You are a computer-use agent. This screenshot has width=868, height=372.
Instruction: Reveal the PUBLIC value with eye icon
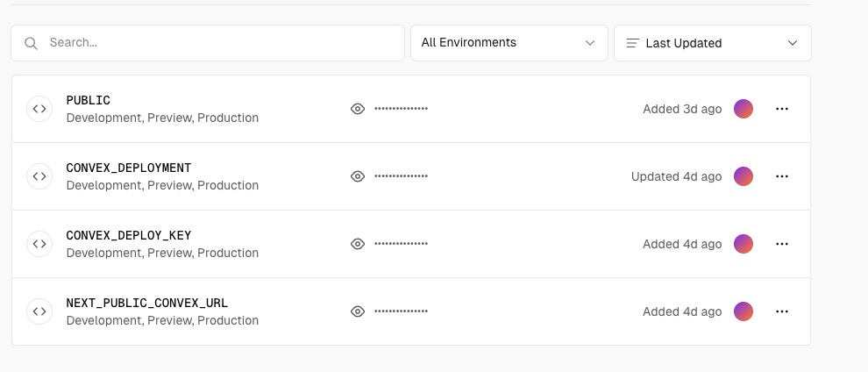(x=358, y=109)
